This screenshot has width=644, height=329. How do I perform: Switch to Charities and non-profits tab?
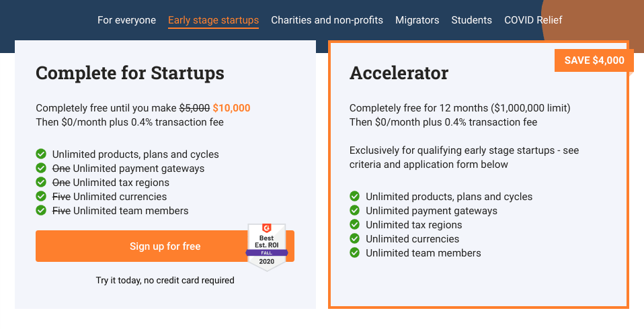pyautogui.click(x=327, y=20)
